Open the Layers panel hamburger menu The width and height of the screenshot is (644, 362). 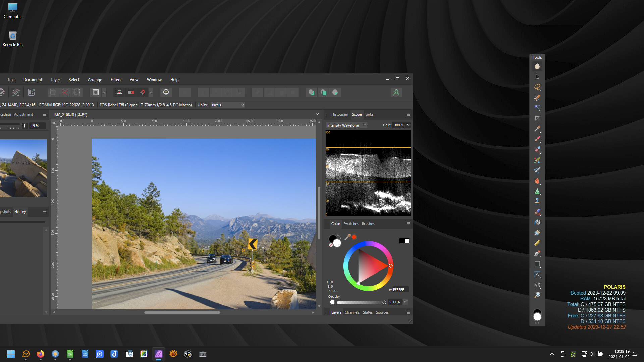[408, 312]
